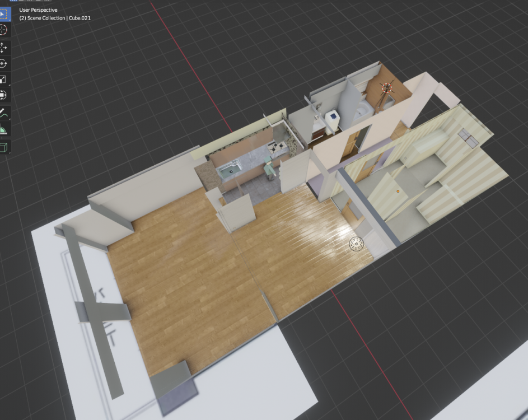Select the Select Box tool

tap(4, 13)
